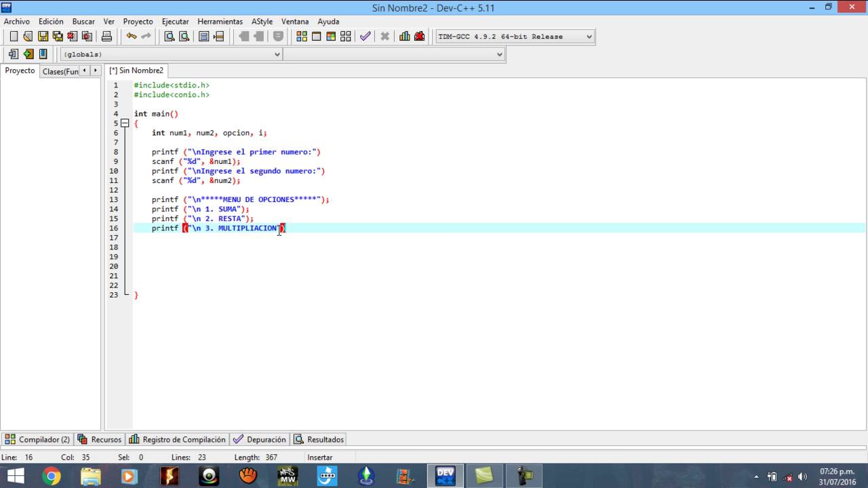Viewport: 868px width, 488px height.
Task: Open the AStyle menu
Action: tap(262, 22)
